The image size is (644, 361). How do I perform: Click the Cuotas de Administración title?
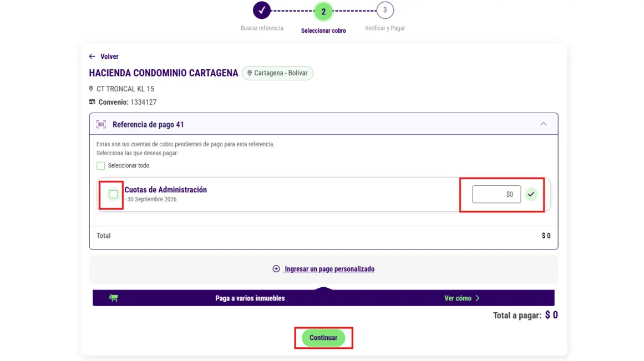click(165, 190)
